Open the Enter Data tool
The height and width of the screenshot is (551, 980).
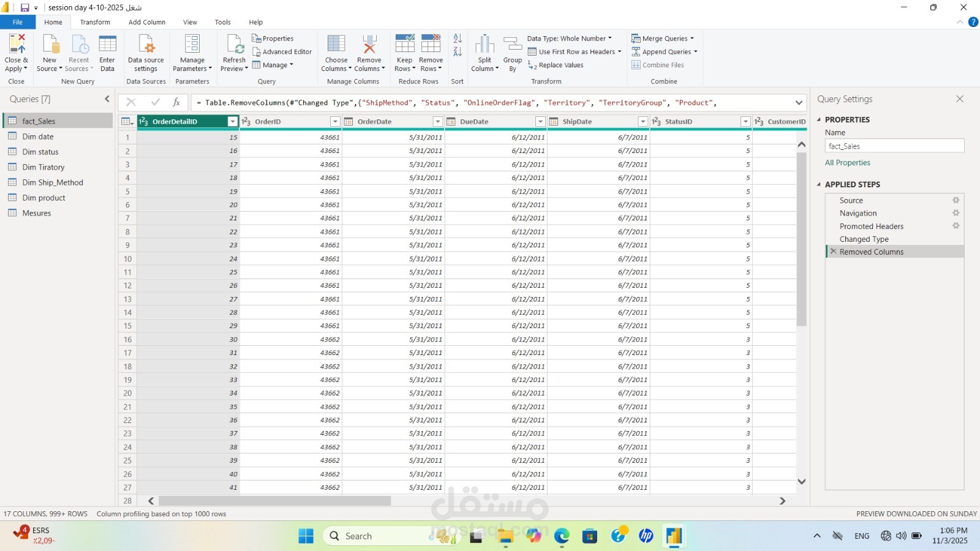tap(107, 45)
